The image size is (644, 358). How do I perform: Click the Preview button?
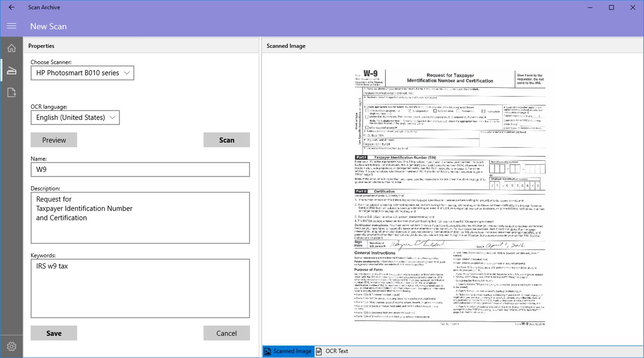53,139
